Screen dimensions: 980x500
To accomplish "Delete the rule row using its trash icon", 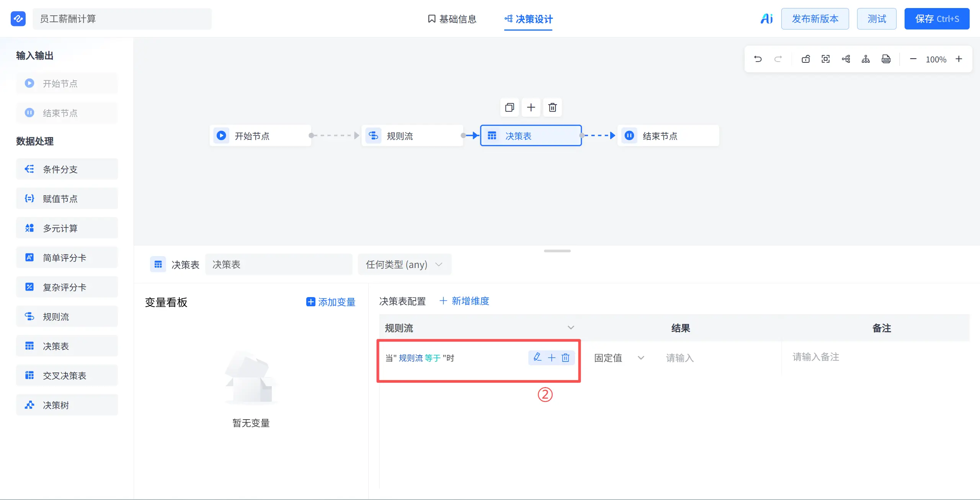I will coord(565,358).
